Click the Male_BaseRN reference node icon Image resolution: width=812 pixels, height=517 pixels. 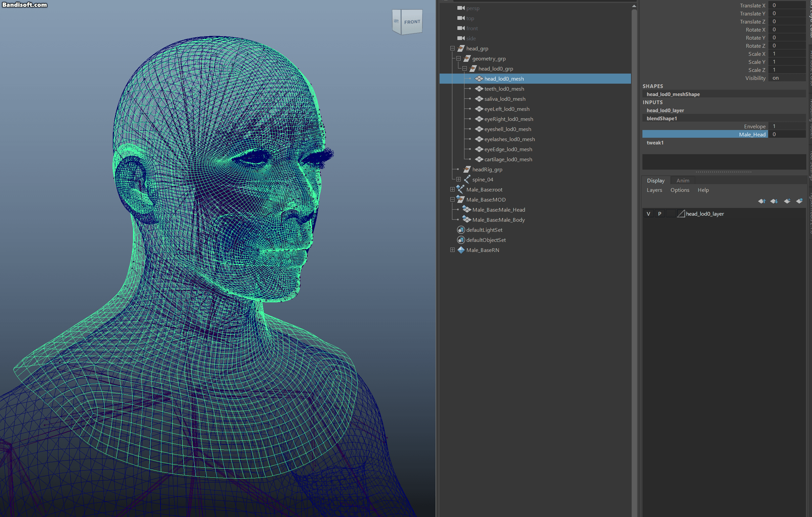461,250
